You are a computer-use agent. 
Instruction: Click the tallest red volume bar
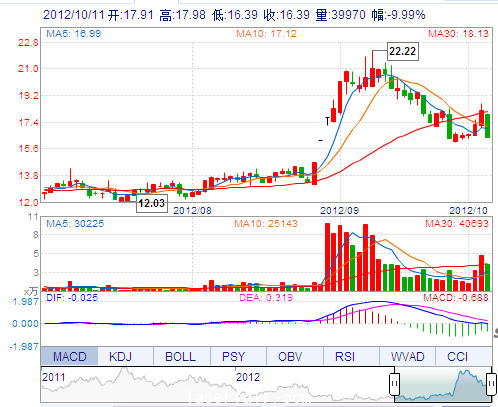[327, 257]
